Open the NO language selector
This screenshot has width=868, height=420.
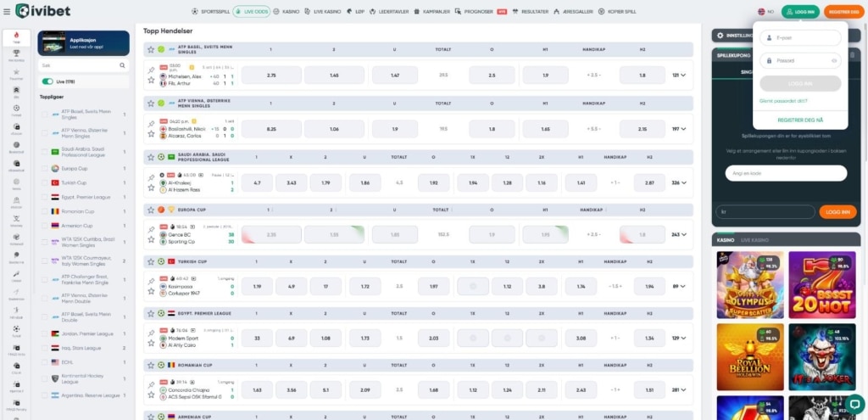tap(766, 11)
